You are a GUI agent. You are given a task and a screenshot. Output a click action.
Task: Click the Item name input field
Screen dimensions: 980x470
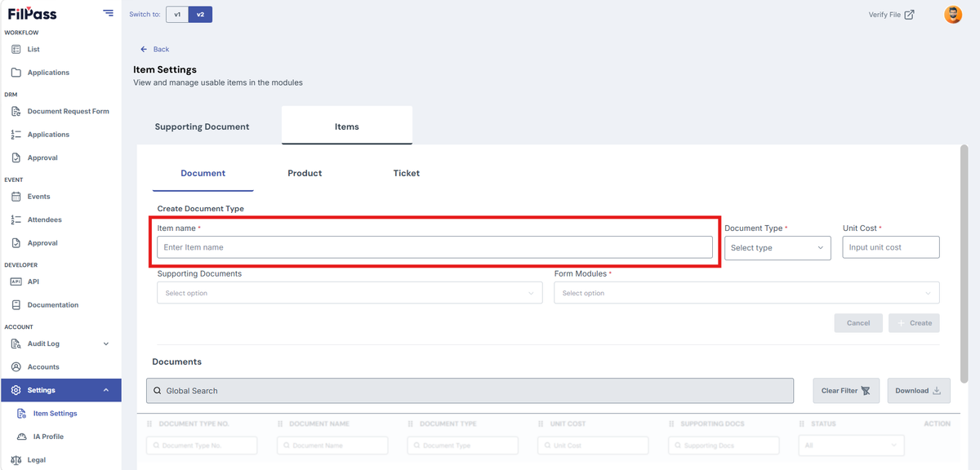tap(435, 247)
